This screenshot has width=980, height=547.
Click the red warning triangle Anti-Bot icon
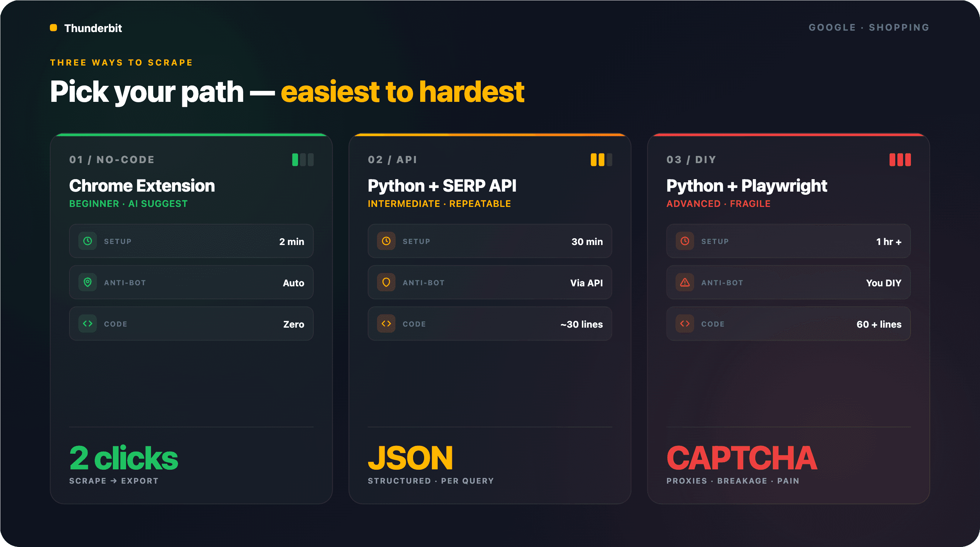tap(684, 282)
